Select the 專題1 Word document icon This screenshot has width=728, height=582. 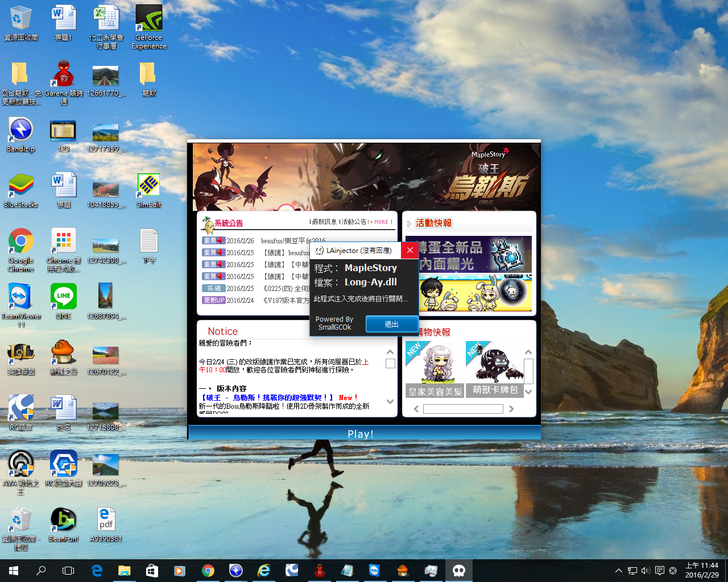point(64,24)
